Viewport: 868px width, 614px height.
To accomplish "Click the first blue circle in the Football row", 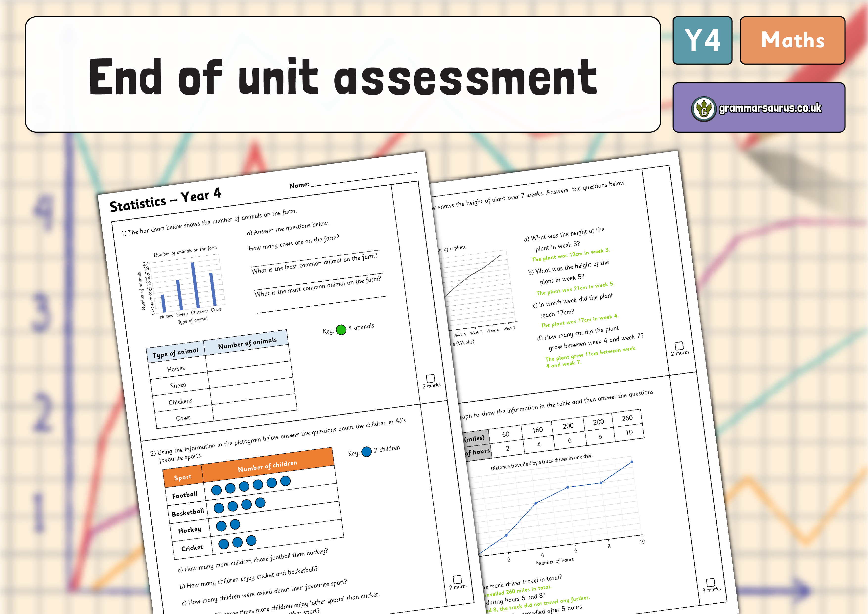I will click(x=216, y=490).
